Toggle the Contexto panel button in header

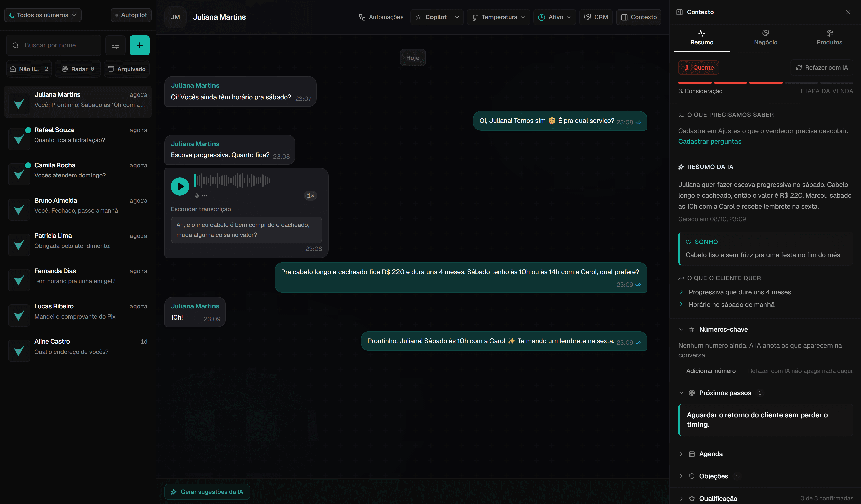[638, 17]
